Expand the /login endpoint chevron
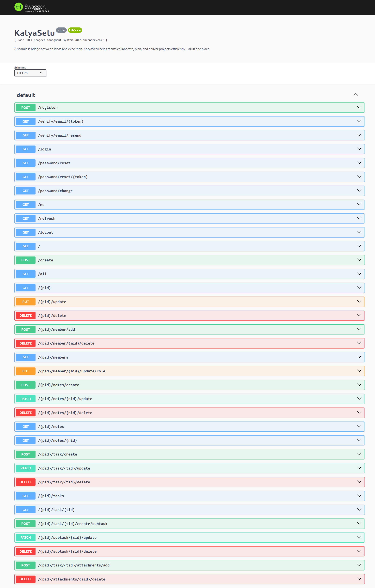The image size is (375, 588). 359,149
